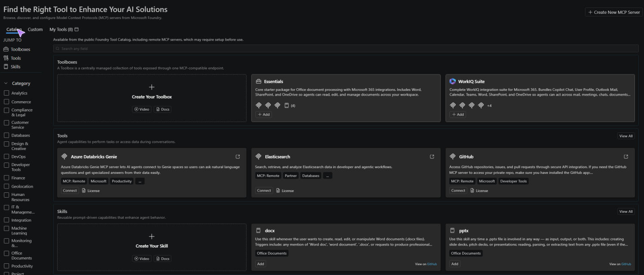Image resolution: width=644 pixels, height=275 pixels.
Task: Click the WorkIQ Suite logo icon
Action: coord(453,81)
